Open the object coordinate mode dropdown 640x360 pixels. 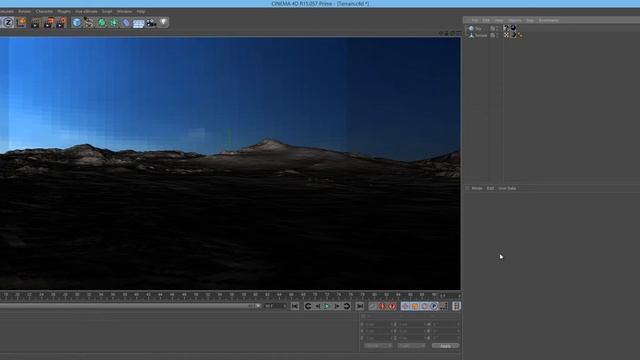coord(378,346)
